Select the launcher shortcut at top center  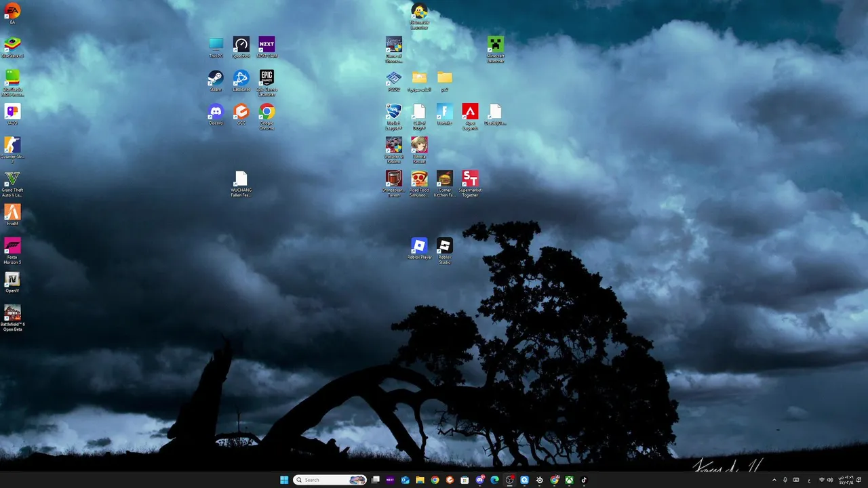pos(419,16)
